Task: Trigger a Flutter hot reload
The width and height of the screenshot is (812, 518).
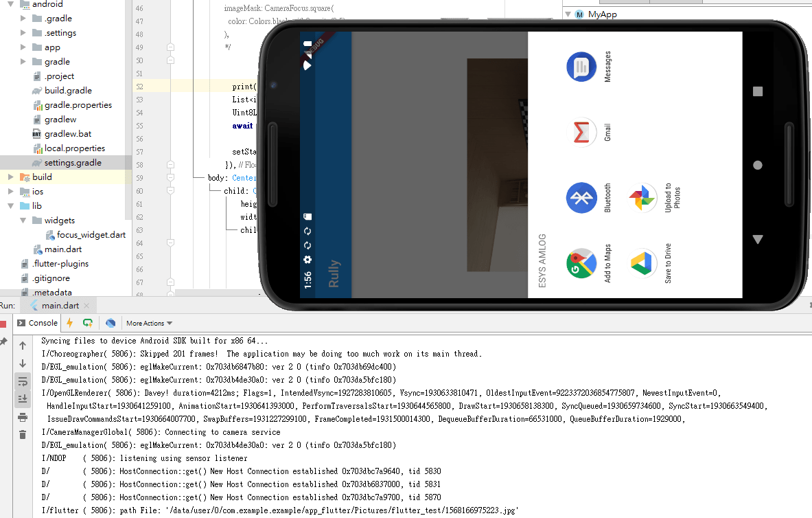Action: click(69, 322)
